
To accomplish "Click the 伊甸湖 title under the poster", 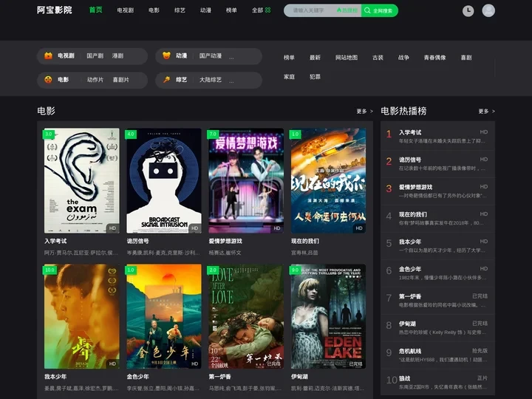I will click(299, 377).
